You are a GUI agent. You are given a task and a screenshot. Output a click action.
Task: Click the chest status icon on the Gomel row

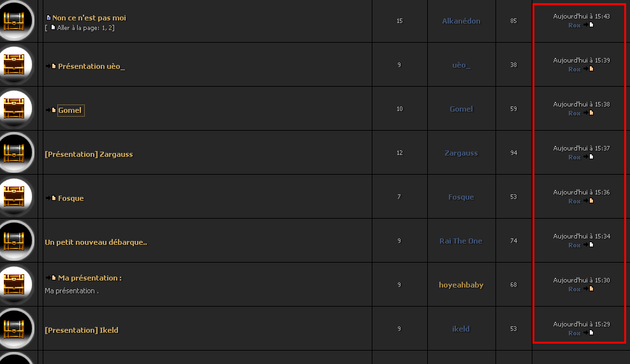[x=15, y=108]
